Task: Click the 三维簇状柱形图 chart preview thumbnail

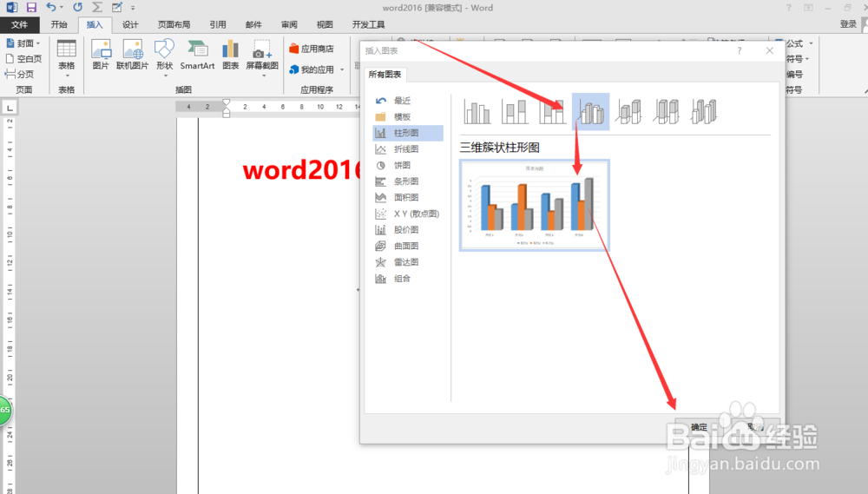Action: (534, 205)
